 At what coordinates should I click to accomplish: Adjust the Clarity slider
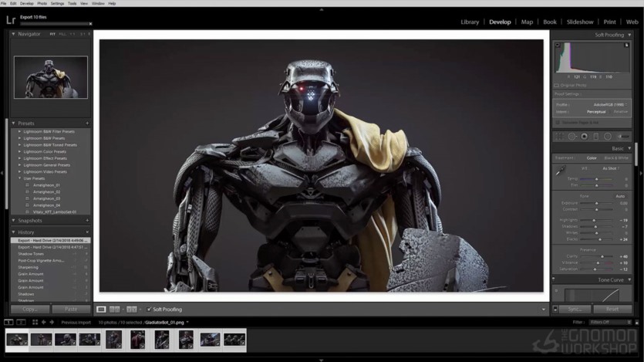597,256
